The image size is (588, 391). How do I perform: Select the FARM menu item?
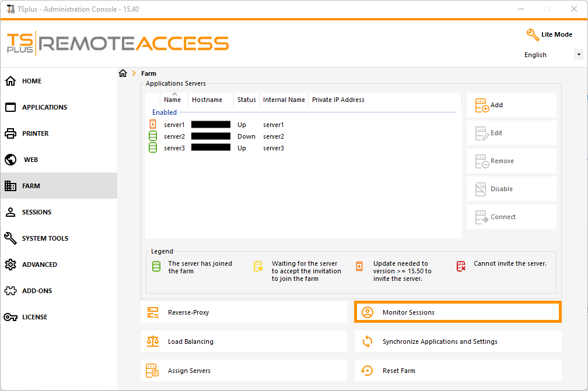59,186
